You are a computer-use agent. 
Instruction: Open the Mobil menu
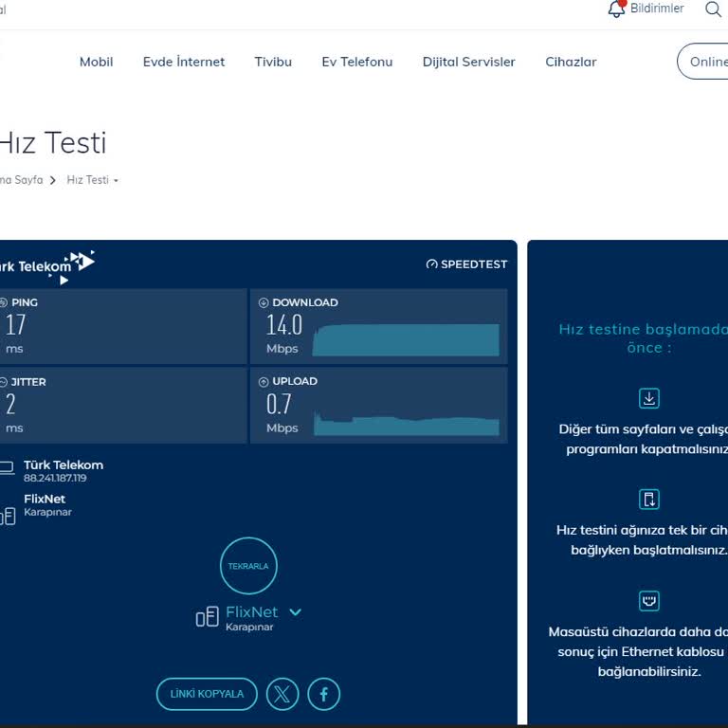(96, 62)
